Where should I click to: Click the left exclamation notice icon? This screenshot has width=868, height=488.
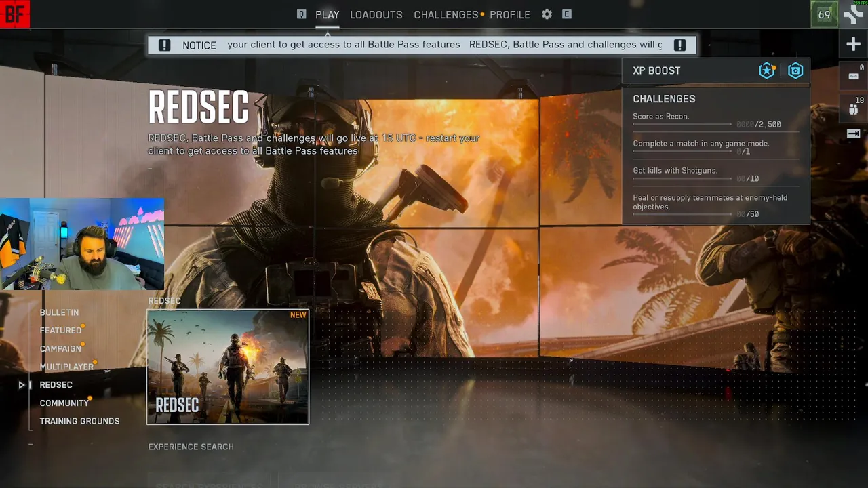pyautogui.click(x=164, y=45)
